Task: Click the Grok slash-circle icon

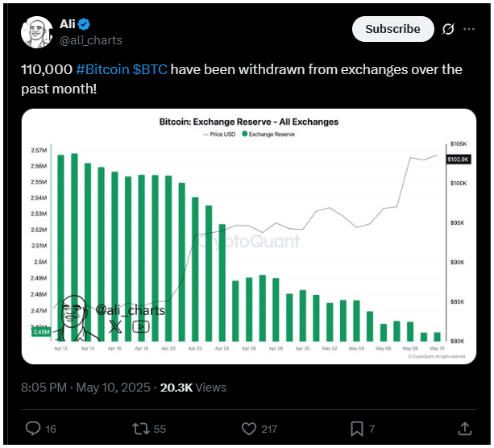Action: click(x=448, y=29)
